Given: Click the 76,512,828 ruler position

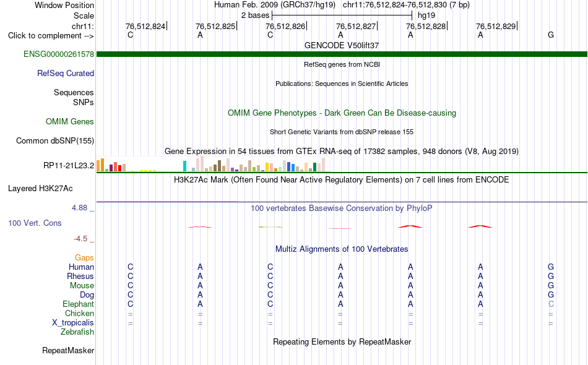Looking at the screenshot, I should point(426,26).
